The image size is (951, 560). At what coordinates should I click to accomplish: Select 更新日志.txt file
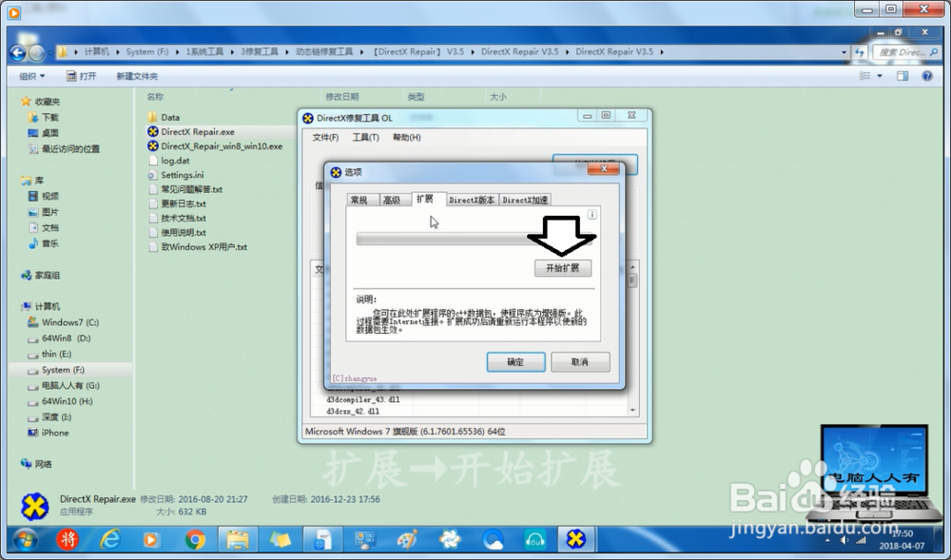[177, 203]
